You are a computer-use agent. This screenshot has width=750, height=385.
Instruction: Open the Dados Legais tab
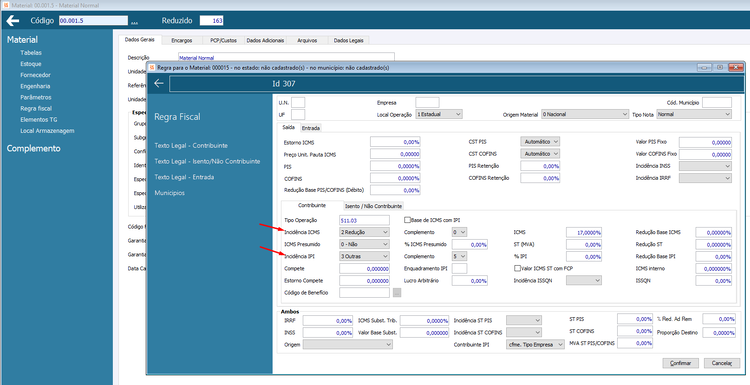click(x=349, y=41)
